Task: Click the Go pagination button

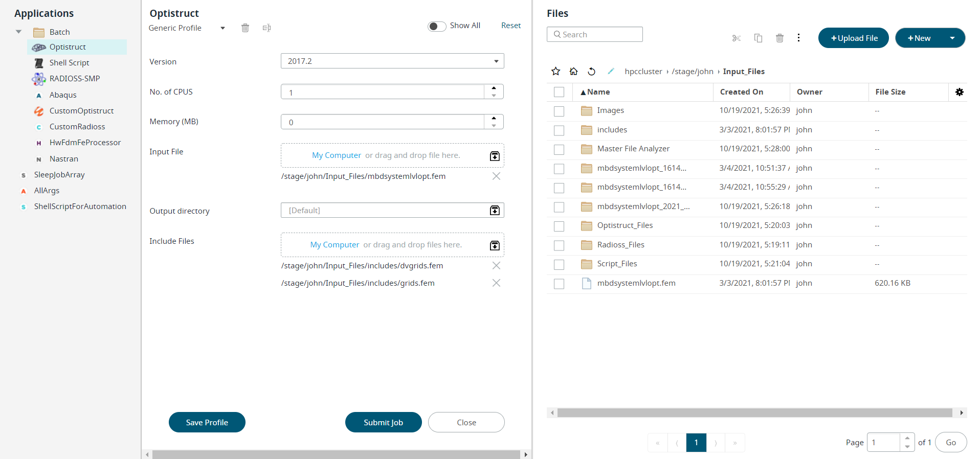Action: [951, 443]
